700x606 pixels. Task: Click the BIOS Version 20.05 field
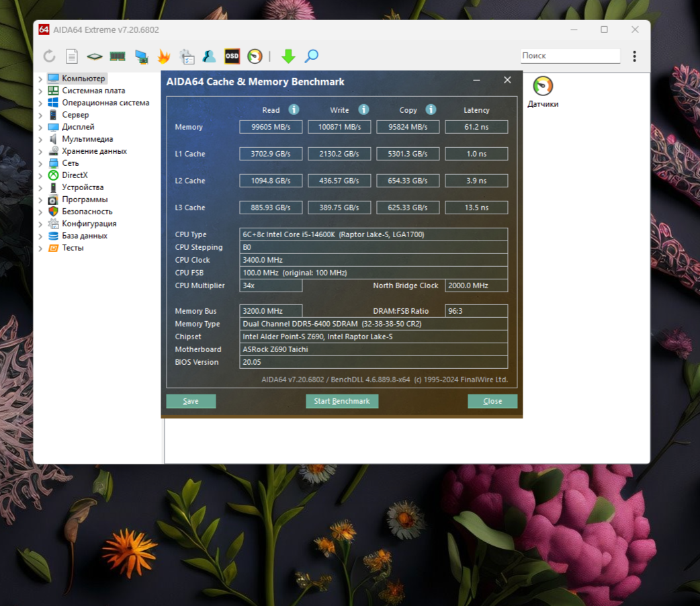(374, 362)
